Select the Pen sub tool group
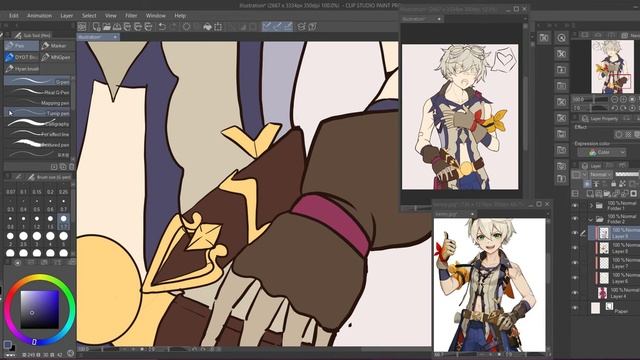 pos(22,46)
